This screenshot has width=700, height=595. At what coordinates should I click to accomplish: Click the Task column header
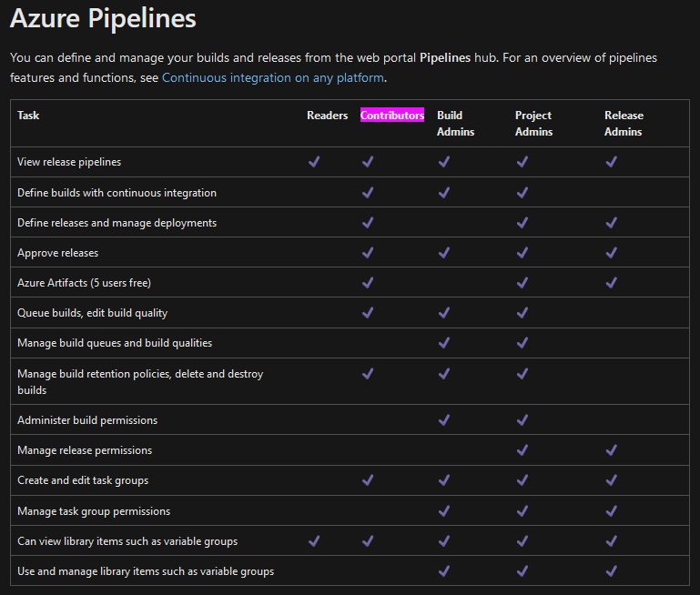[x=28, y=115]
